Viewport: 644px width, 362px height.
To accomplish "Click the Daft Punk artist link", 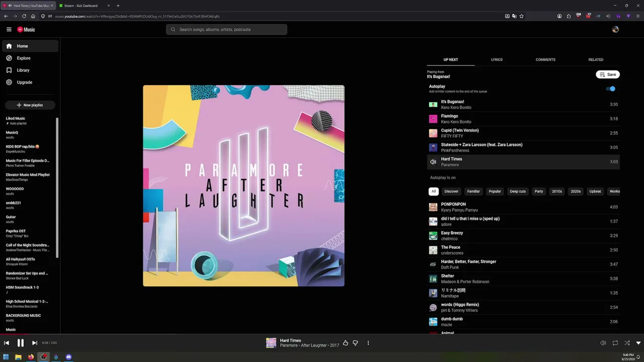I will [450, 267].
